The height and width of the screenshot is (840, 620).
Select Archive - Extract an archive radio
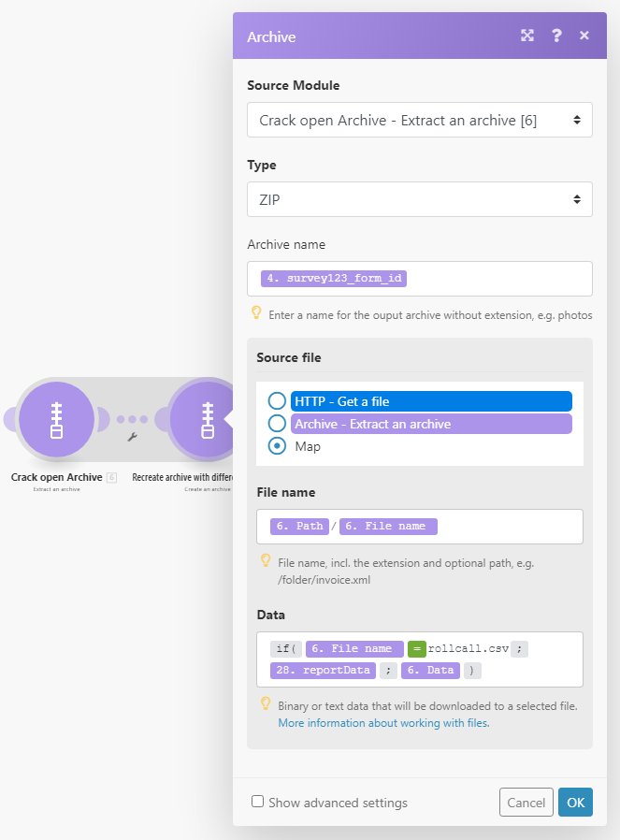[277, 424]
